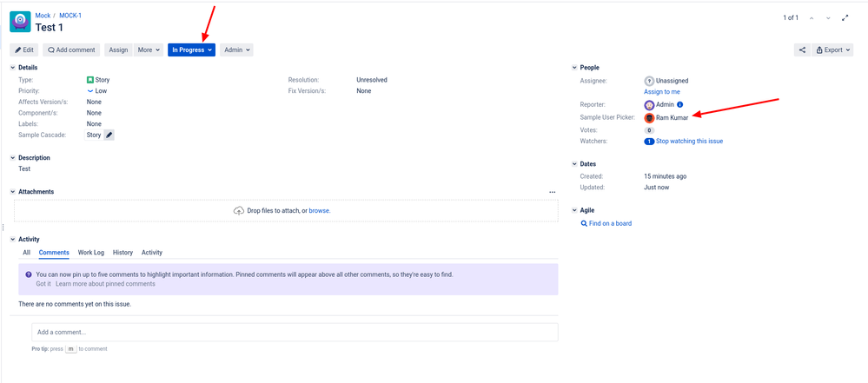Click the 'Just now' updated value
The width and height of the screenshot is (868, 383).
[657, 187]
